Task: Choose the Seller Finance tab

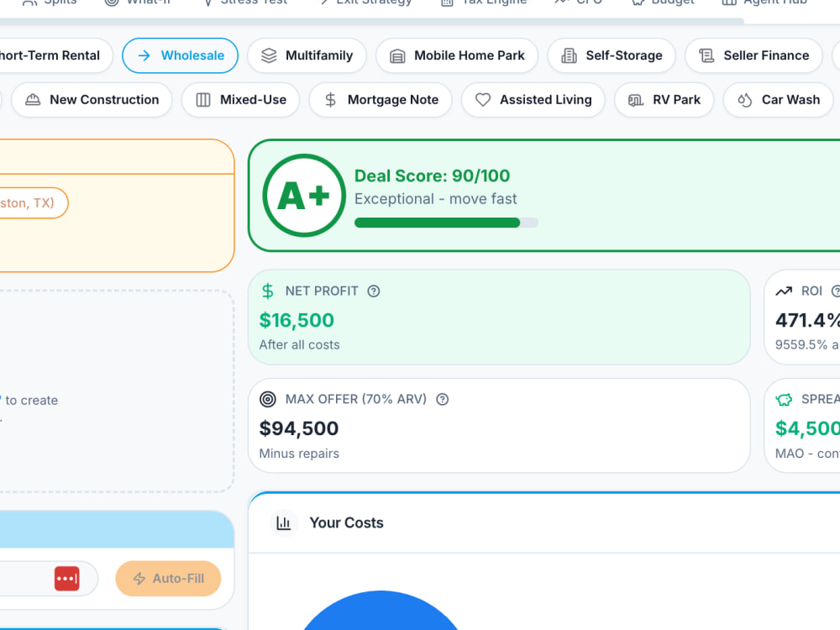Action: [753, 55]
